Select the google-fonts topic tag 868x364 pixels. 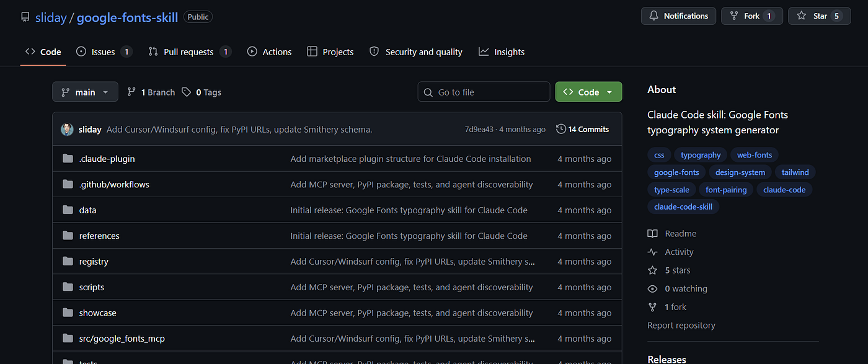(x=676, y=172)
